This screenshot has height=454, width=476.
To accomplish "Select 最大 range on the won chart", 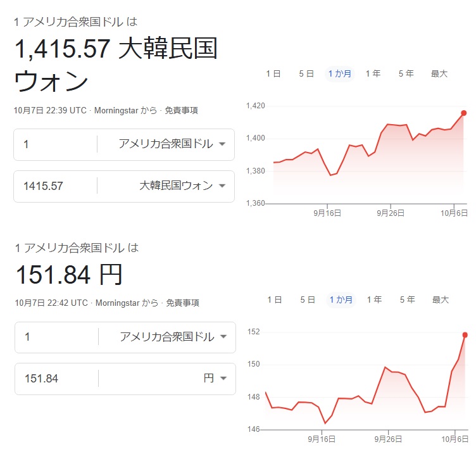I will click(x=439, y=73).
